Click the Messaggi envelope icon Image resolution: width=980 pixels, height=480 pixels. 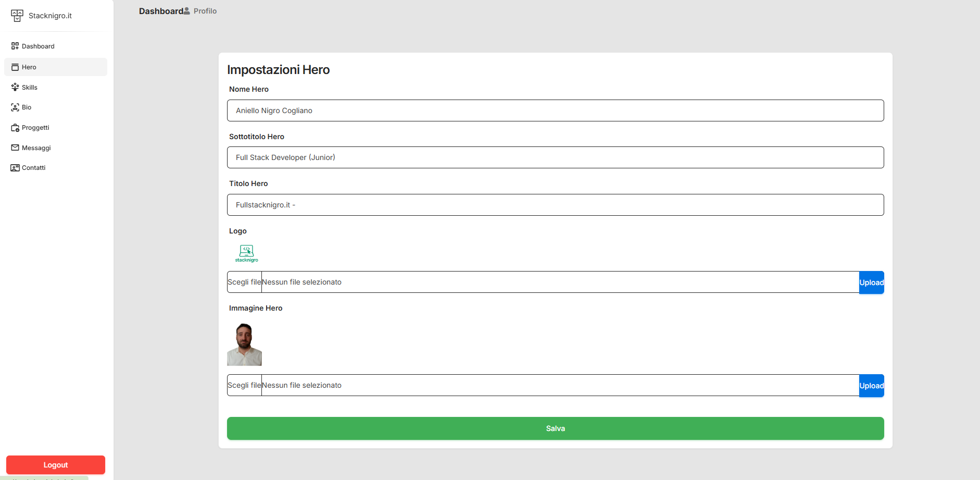pos(15,147)
